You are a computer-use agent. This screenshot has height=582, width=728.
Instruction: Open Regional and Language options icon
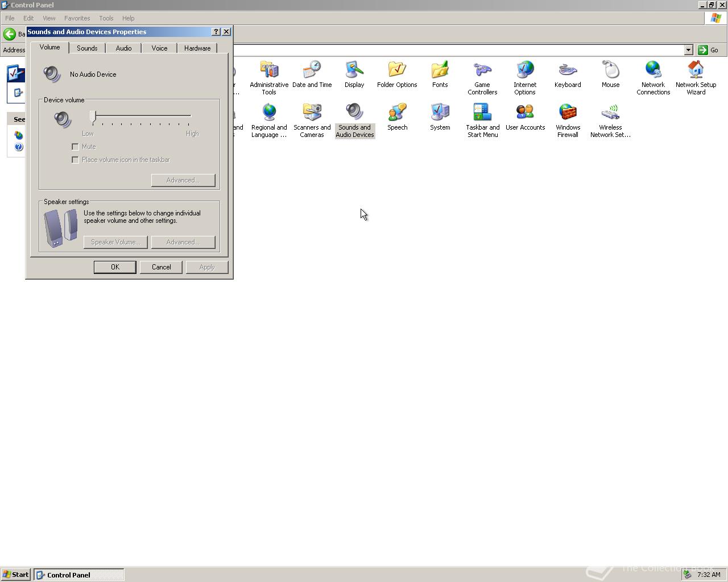[269, 120]
